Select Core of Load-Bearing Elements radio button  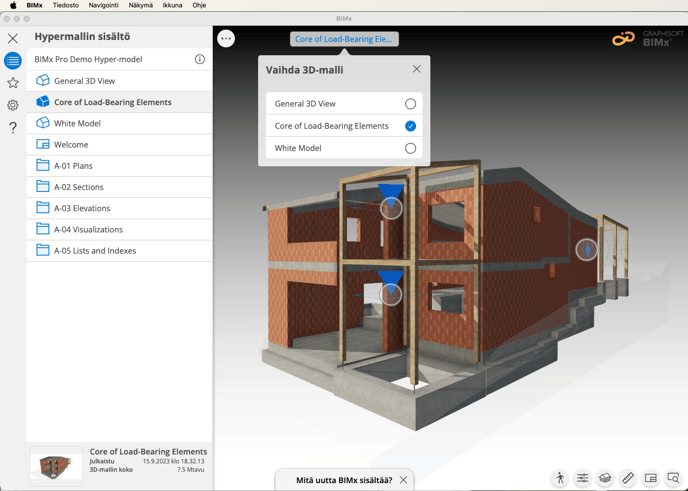click(410, 126)
